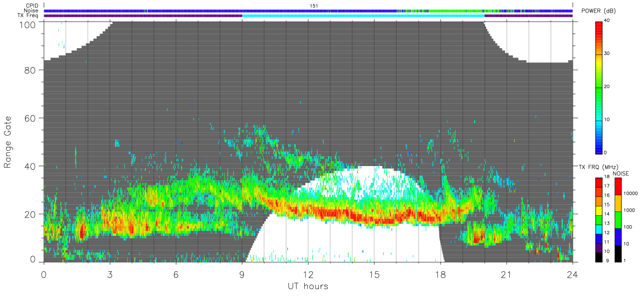Click the Range Gate tick label '100'
The height and width of the screenshot is (297, 644).
click(x=28, y=24)
